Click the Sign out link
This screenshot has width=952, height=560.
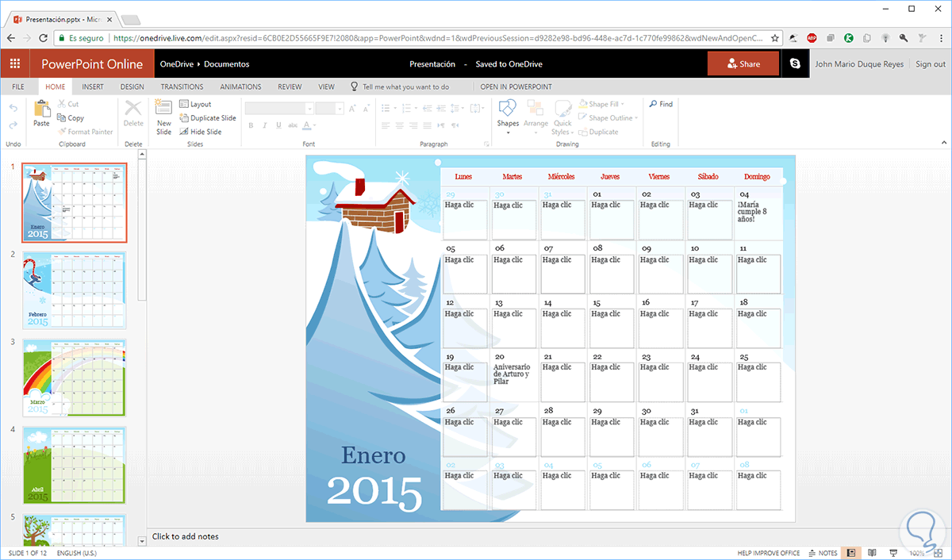(x=931, y=64)
